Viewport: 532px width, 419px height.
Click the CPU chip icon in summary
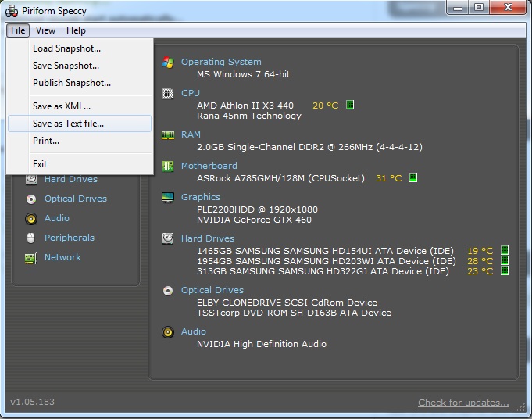click(168, 93)
